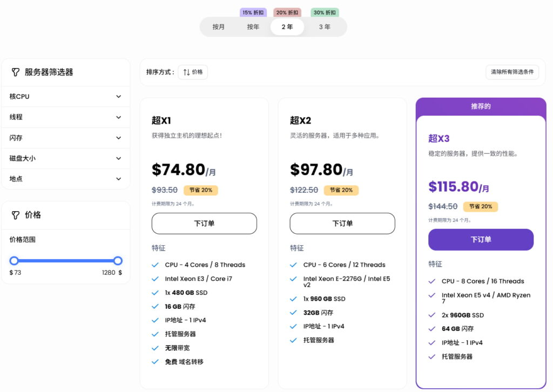Click the checkmark beside 无限带宽 in 超X1
Viewport: 553px width, 392px height.
(156, 348)
